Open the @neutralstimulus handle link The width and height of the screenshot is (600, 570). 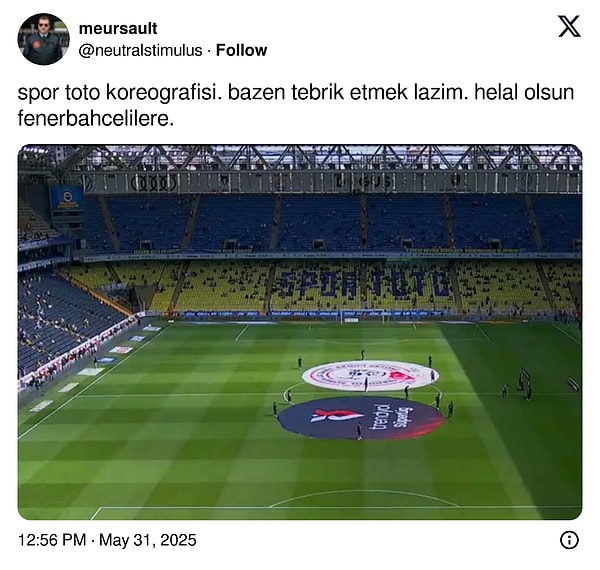[x=140, y=50]
